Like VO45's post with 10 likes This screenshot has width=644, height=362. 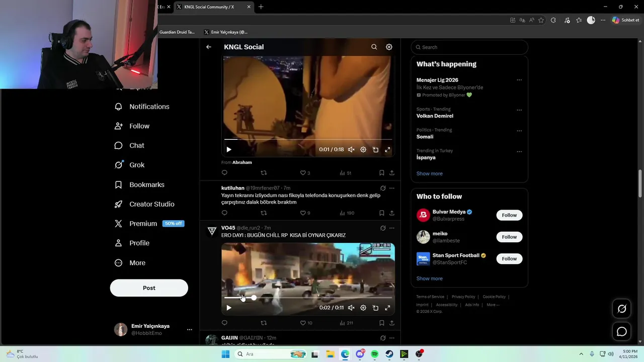pyautogui.click(x=306, y=323)
